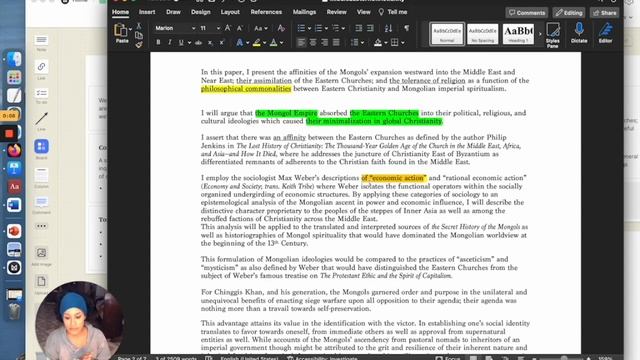Open the font name dropdown

tap(193, 29)
